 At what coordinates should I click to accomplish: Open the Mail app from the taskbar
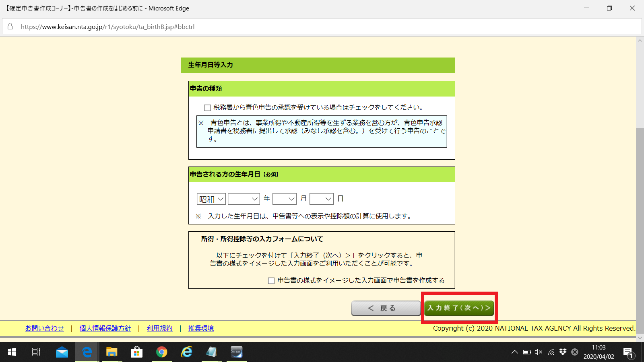[62, 352]
